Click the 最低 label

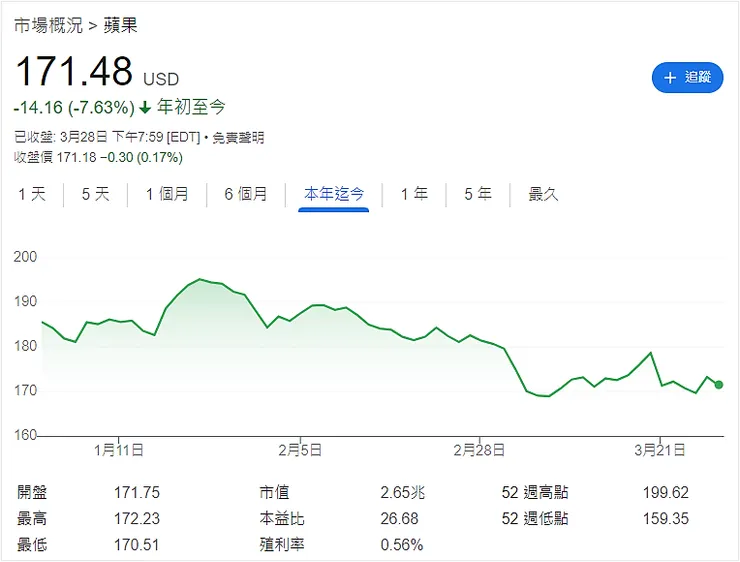point(32,545)
